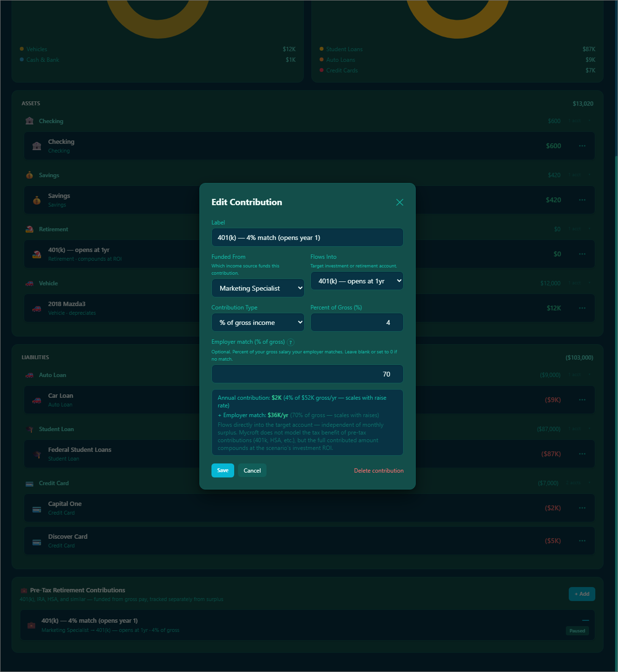Add a new pre-tax retirement contribution
618x672 pixels.
point(582,594)
